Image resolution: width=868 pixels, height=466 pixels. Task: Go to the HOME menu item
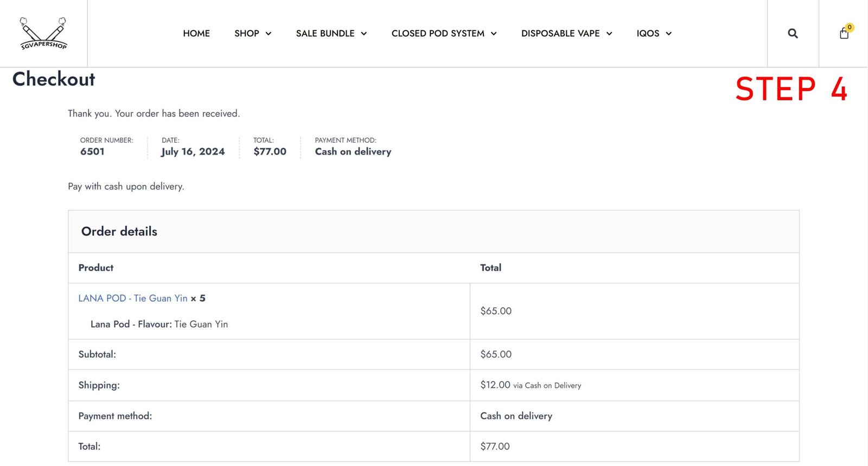coord(196,34)
